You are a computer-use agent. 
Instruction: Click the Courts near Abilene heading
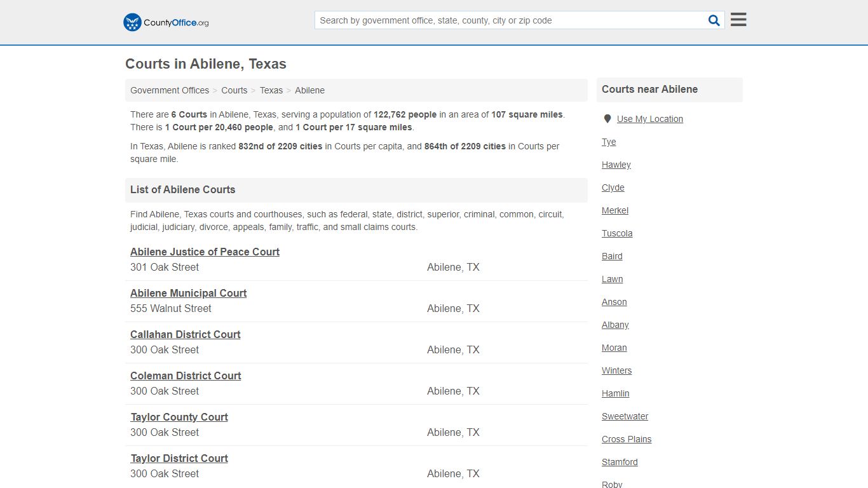649,89
